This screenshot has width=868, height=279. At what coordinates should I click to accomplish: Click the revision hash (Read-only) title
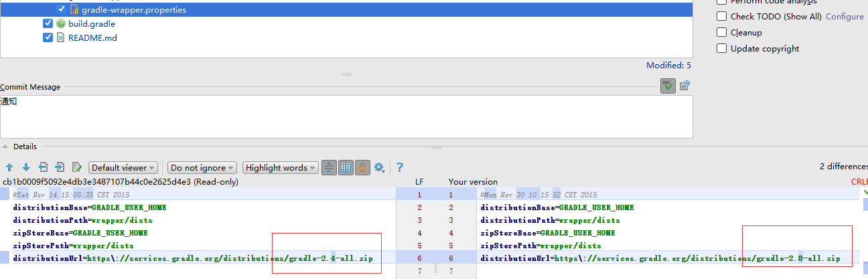[121, 181]
